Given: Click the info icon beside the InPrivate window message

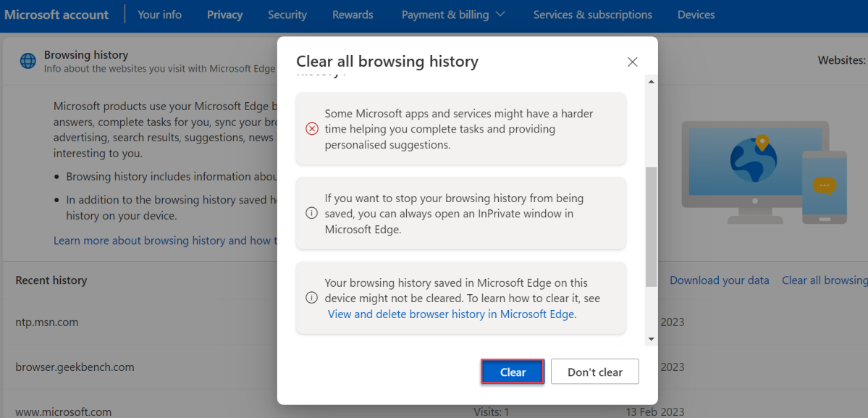Looking at the screenshot, I should [x=312, y=213].
